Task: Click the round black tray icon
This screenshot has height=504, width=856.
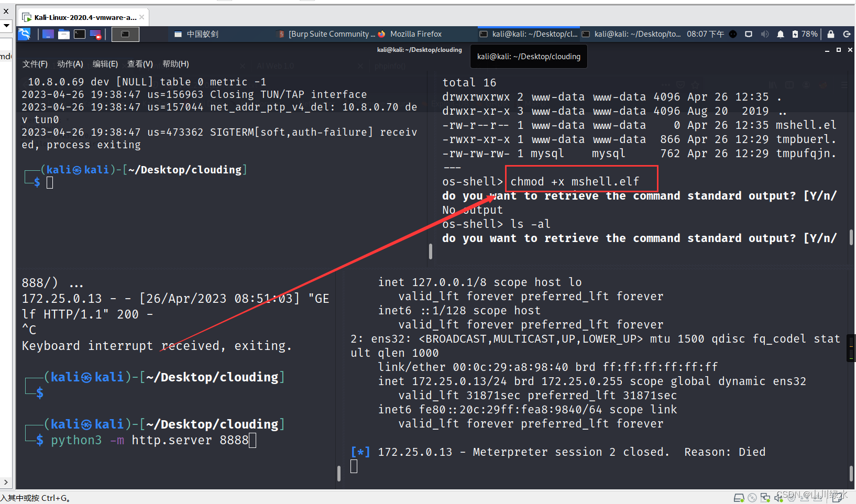Action: (733, 34)
